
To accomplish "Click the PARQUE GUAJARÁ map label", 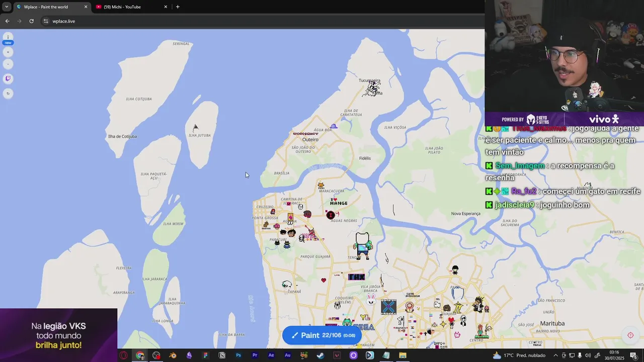I will coord(315,257).
